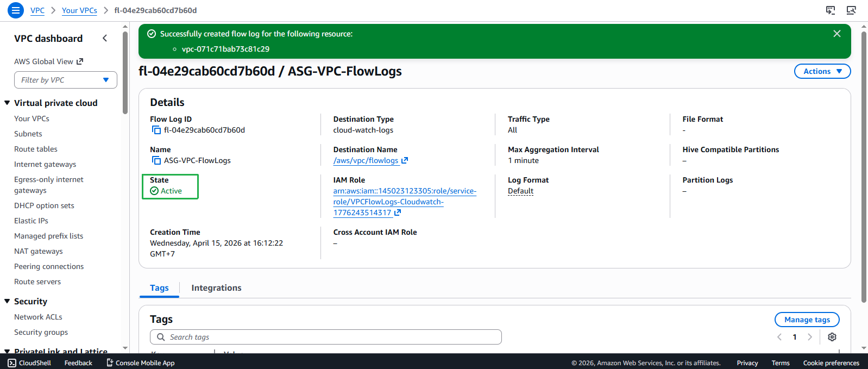Open DHCP option sets in sidebar
Viewport: 868px width, 369px height.
tap(44, 205)
